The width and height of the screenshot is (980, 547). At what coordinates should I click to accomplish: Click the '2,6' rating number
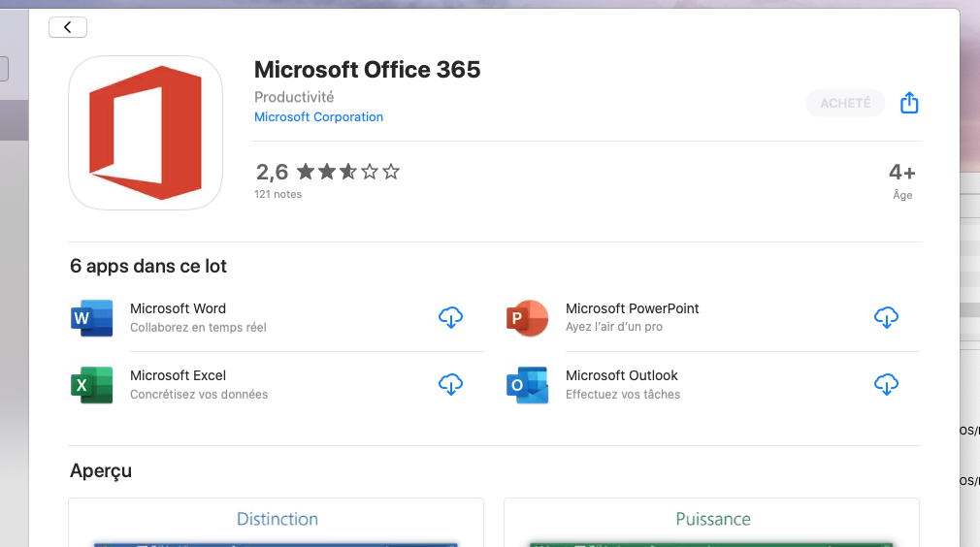[x=272, y=172]
